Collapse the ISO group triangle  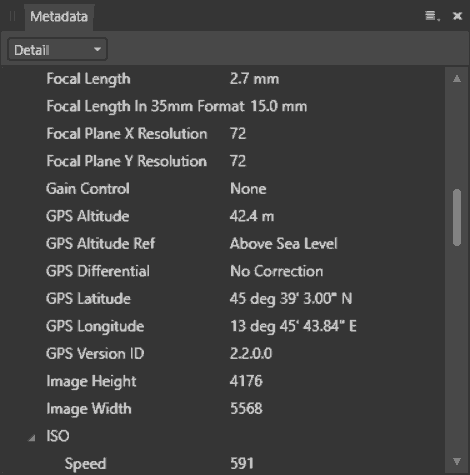click(x=32, y=438)
